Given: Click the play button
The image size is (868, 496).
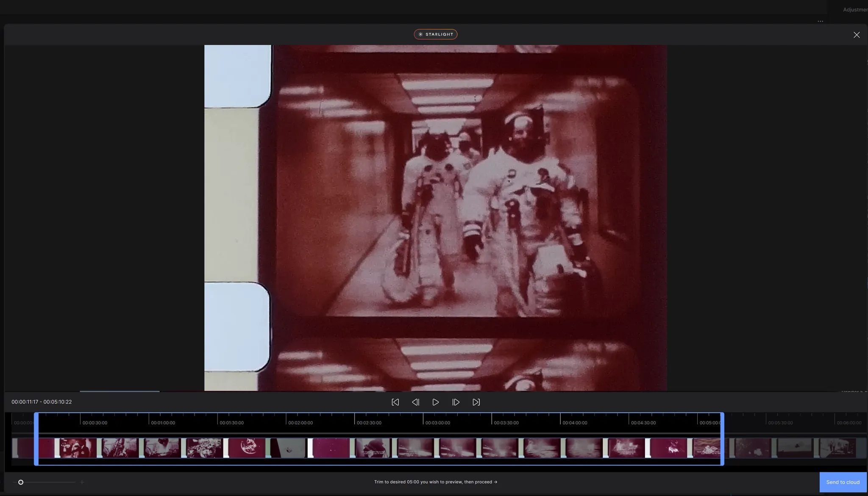Looking at the screenshot, I should click(435, 402).
